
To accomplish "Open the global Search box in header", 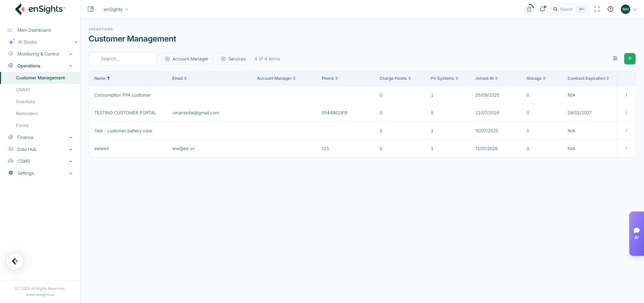I will pyautogui.click(x=570, y=9).
